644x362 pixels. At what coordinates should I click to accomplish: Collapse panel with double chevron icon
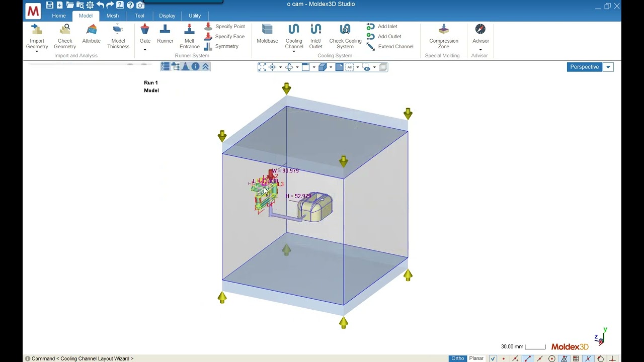click(206, 66)
